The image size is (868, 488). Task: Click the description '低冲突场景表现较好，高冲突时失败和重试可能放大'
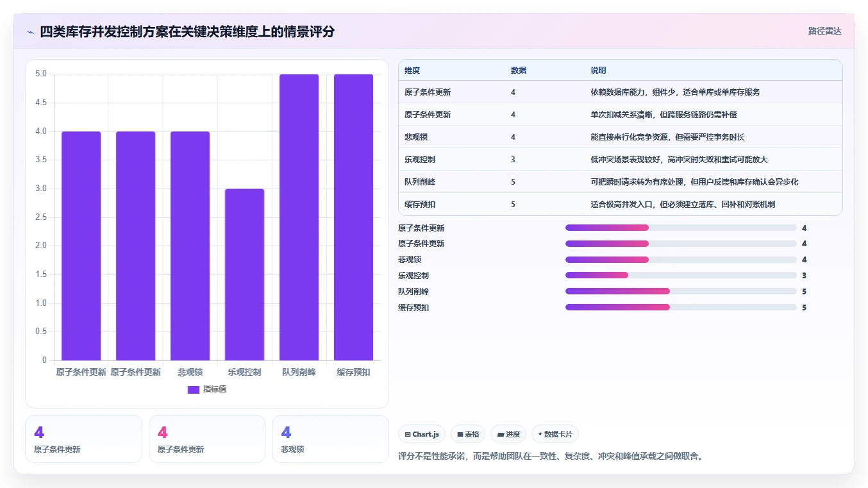(679, 160)
